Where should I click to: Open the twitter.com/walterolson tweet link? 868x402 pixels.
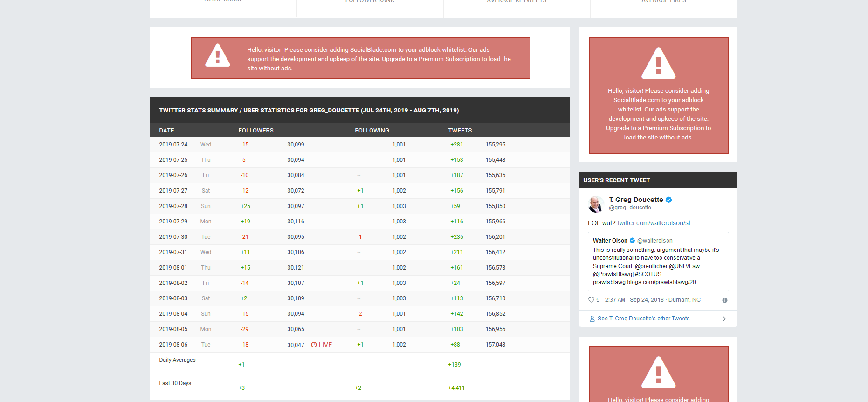coord(657,223)
